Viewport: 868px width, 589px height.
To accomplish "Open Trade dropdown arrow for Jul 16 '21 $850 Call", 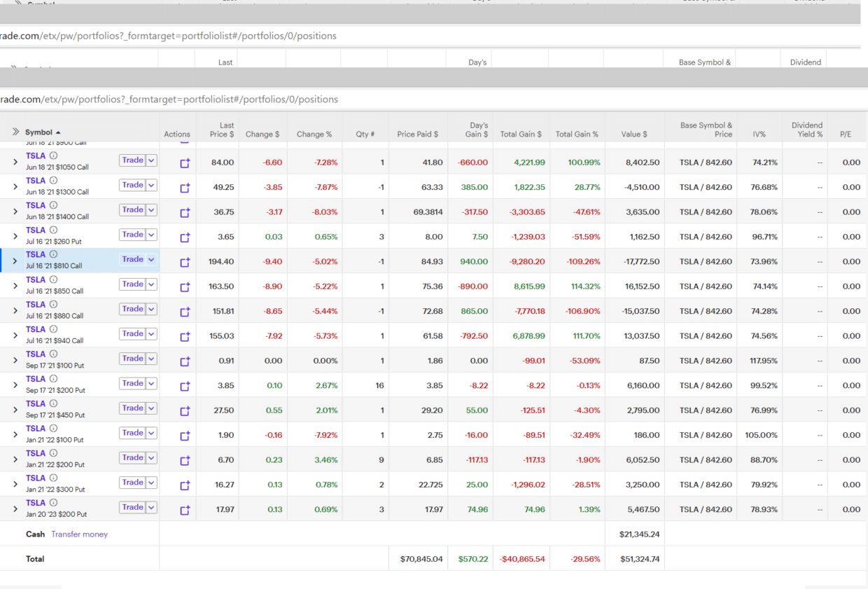I will click(x=151, y=284).
